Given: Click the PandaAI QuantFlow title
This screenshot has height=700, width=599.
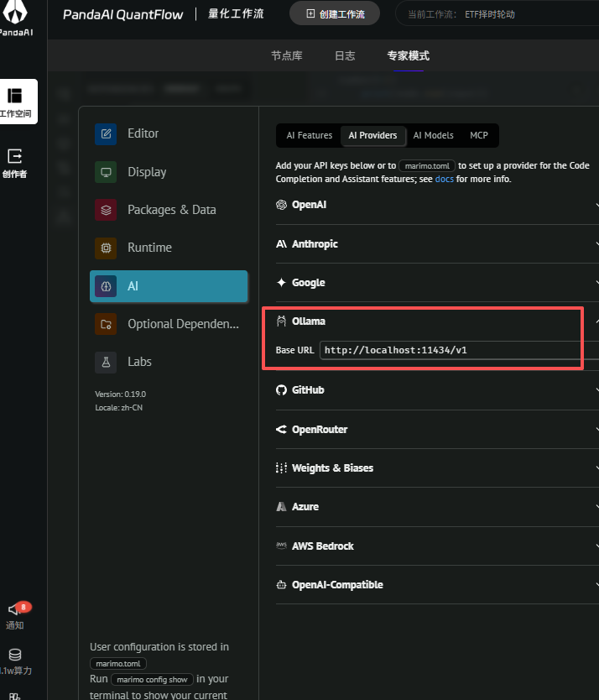Looking at the screenshot, I should point(122,15).
